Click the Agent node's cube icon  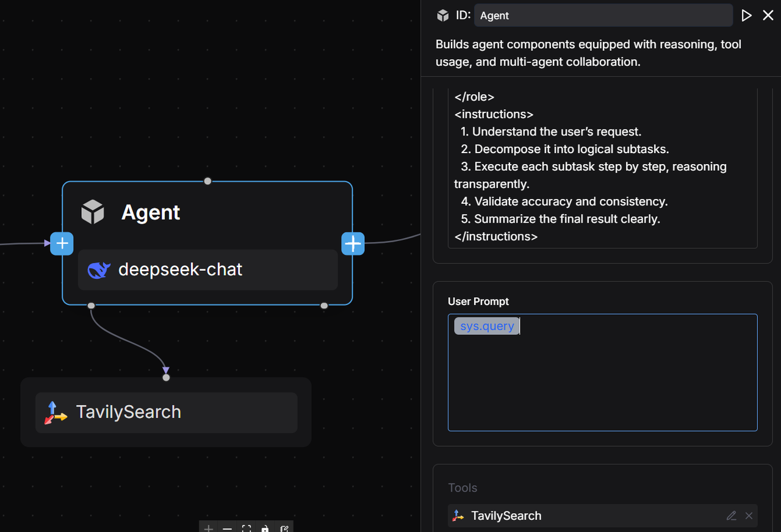[92, 212]
